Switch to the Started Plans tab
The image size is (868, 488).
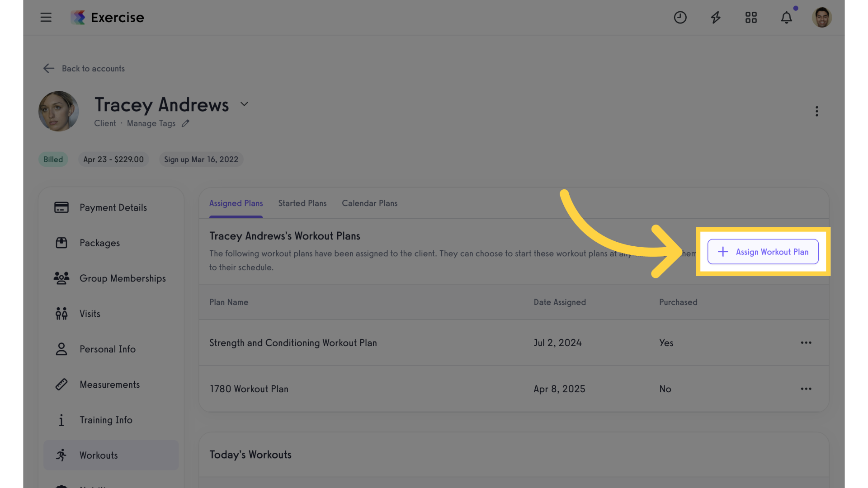[x=302, y=203]
